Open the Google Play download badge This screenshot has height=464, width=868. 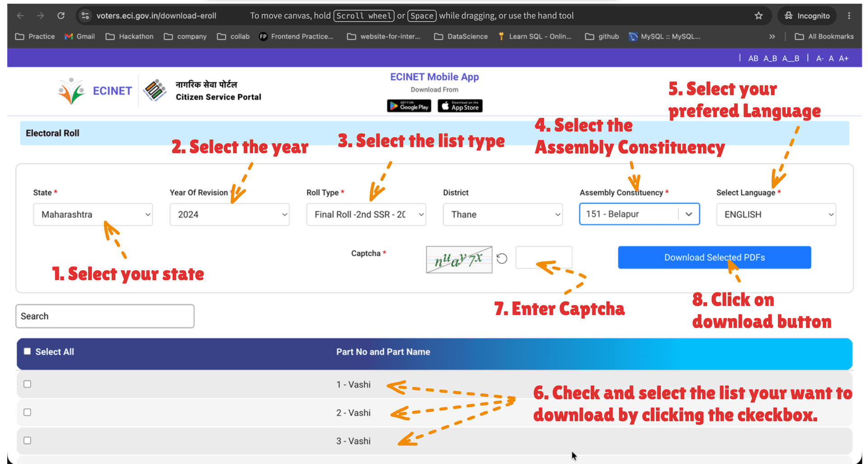pyautogui.click(x=409, y=106)
